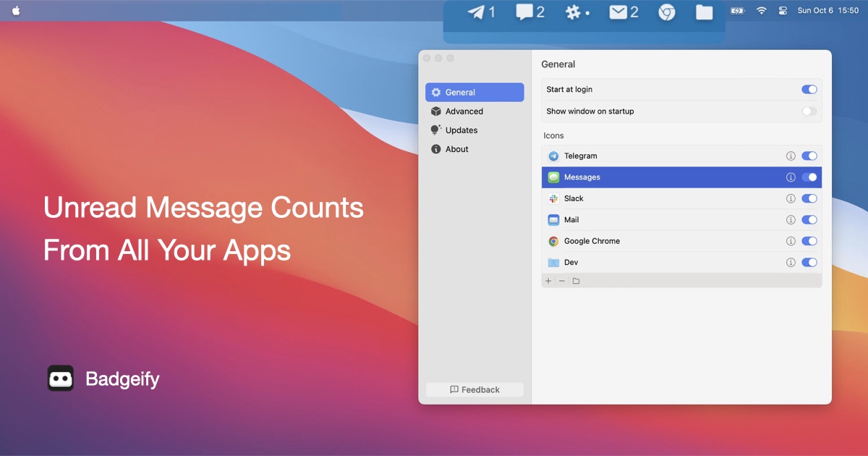Open Control Center from menu bar
Viewport: 868px width, 456px height.
point(783,11)
